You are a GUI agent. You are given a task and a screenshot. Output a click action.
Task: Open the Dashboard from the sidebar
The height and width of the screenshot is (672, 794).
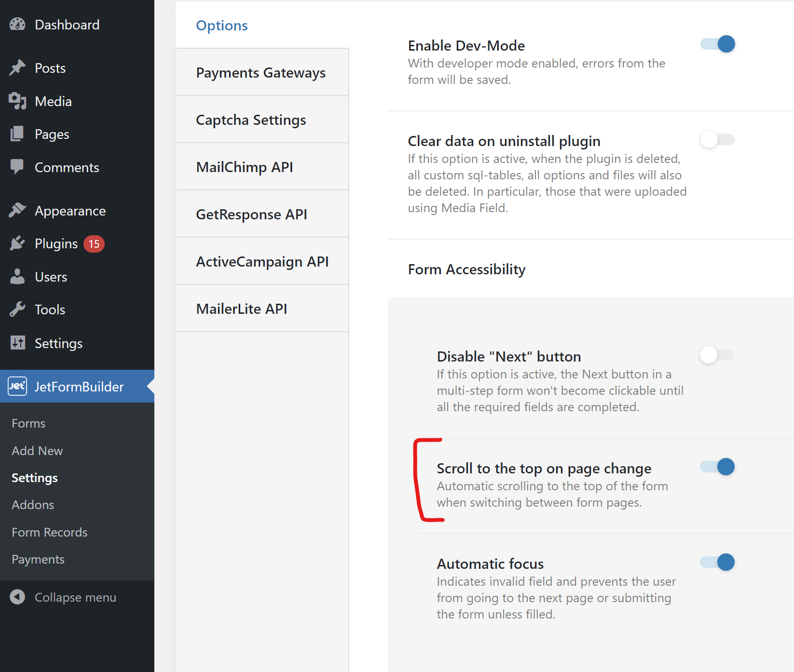pos(17,24)
